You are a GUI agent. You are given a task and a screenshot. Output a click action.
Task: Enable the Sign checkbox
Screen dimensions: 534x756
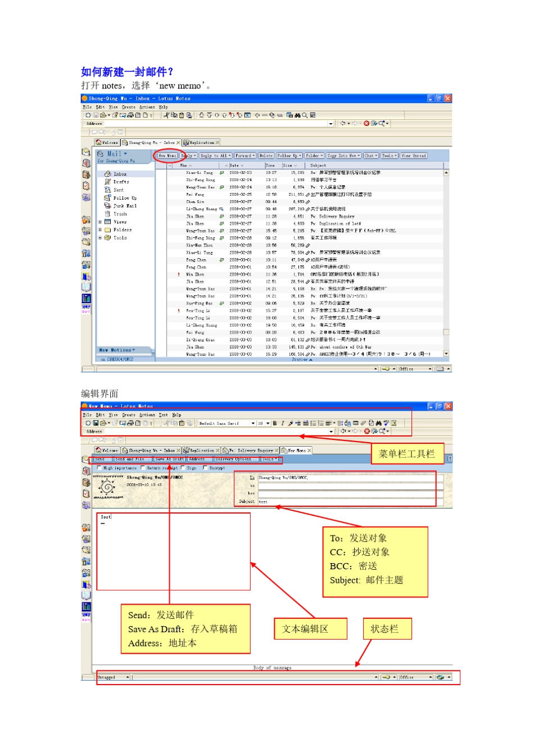click(183, 468)
